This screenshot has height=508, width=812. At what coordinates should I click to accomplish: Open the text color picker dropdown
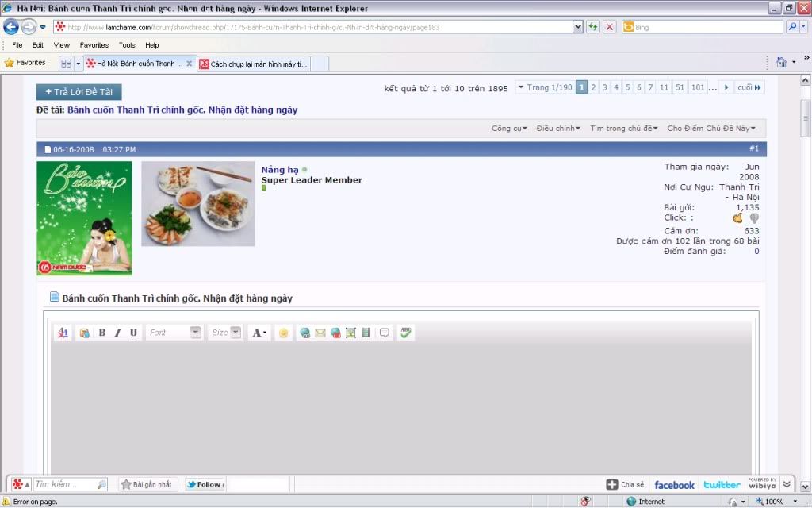pyautogui.click(x=259, y=333)
